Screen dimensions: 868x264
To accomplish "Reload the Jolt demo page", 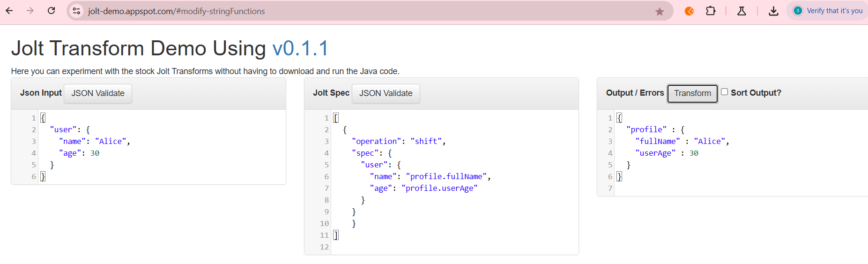I will click(x=52, y=11).
